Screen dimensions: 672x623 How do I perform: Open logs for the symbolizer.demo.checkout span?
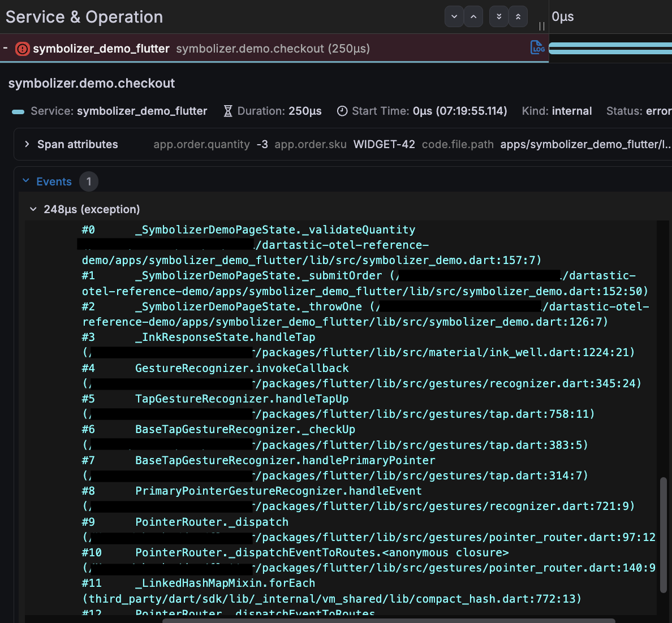(537, 47)
